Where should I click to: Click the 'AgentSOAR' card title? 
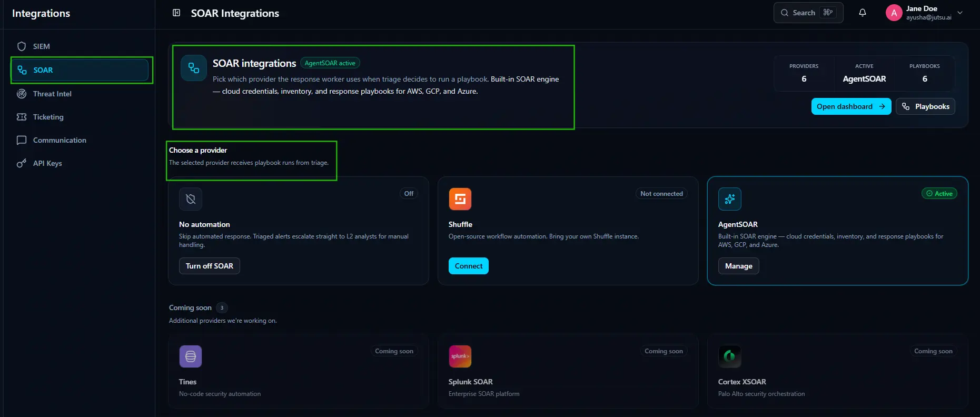[738, 224]
